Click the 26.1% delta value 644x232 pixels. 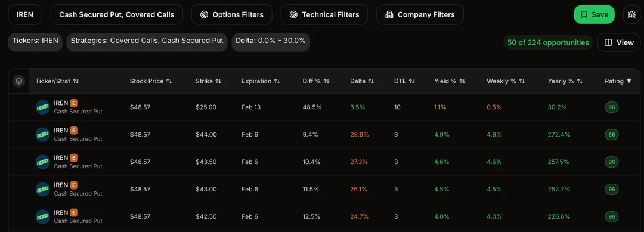(x=358, y=189)
